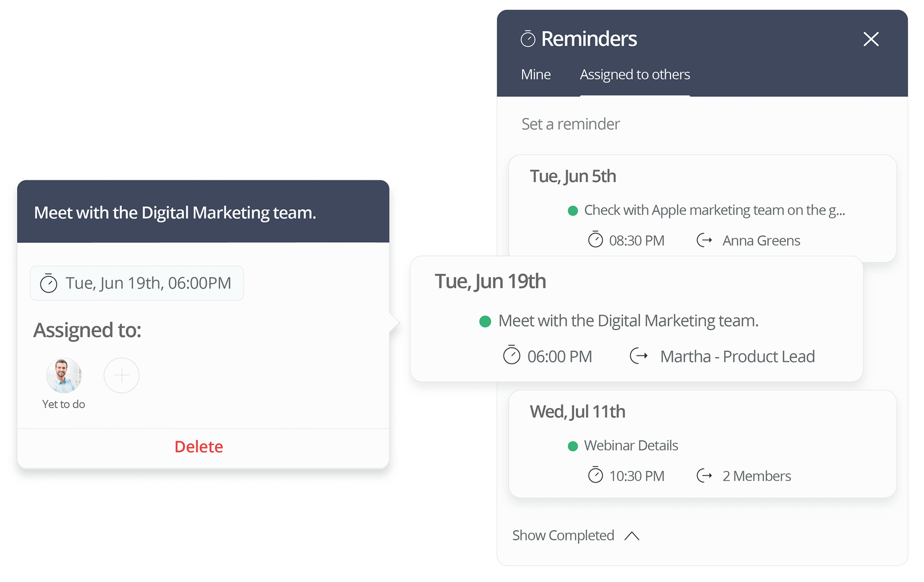Toggle green status dot of Webinar Details

[573, 446]
